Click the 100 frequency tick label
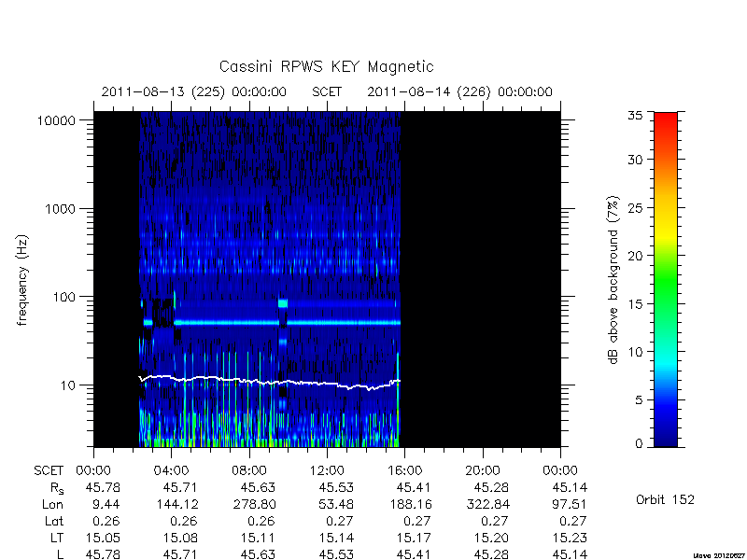 [x=63, y=297]
